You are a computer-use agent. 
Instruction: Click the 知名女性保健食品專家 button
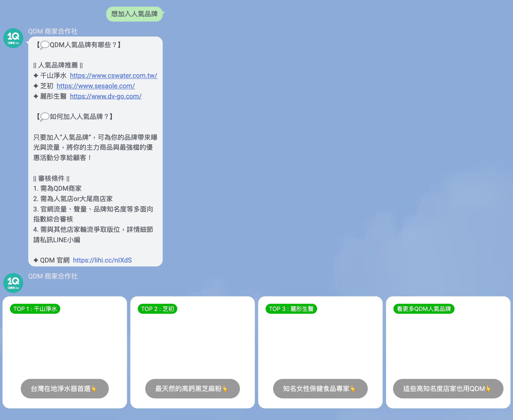320,388
